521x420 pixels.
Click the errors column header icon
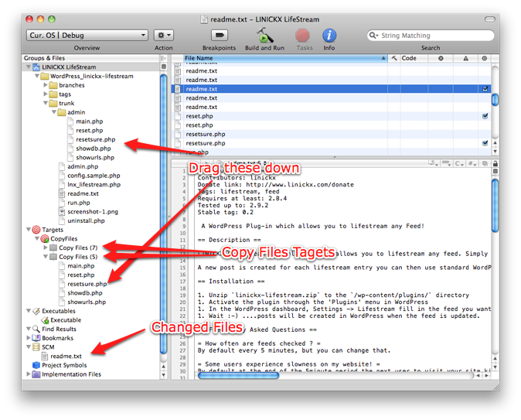pos(441,58)
